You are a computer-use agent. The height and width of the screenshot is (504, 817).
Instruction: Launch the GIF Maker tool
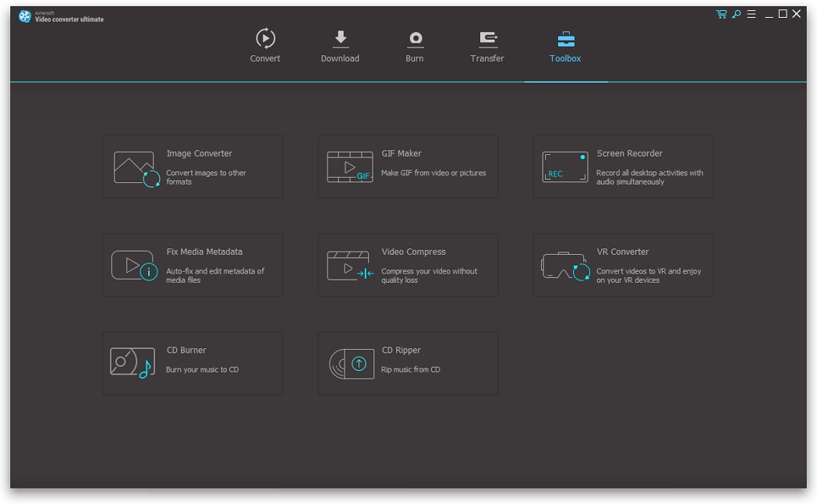(x=348, y=167)
